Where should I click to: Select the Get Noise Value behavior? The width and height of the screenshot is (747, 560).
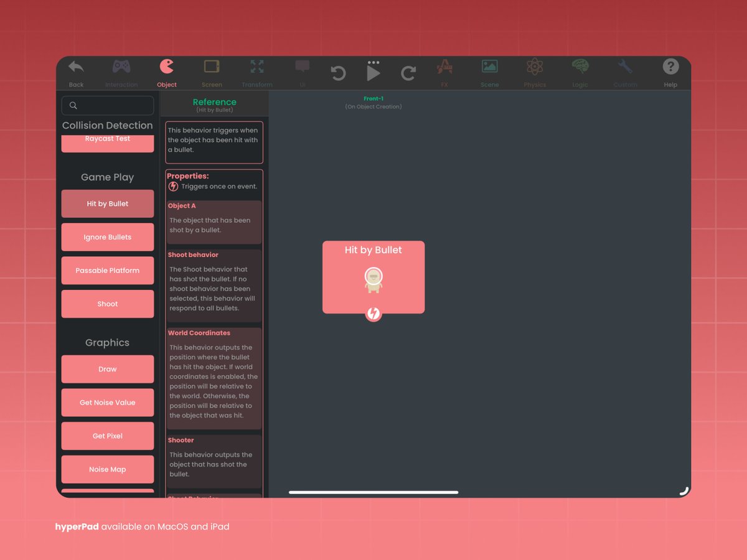pos(108,403)
